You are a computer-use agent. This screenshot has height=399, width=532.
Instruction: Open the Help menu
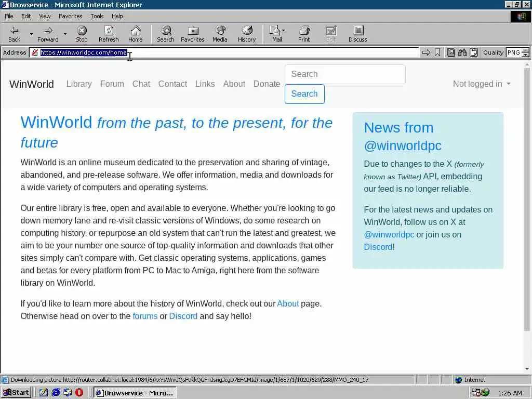click(117, 16)
